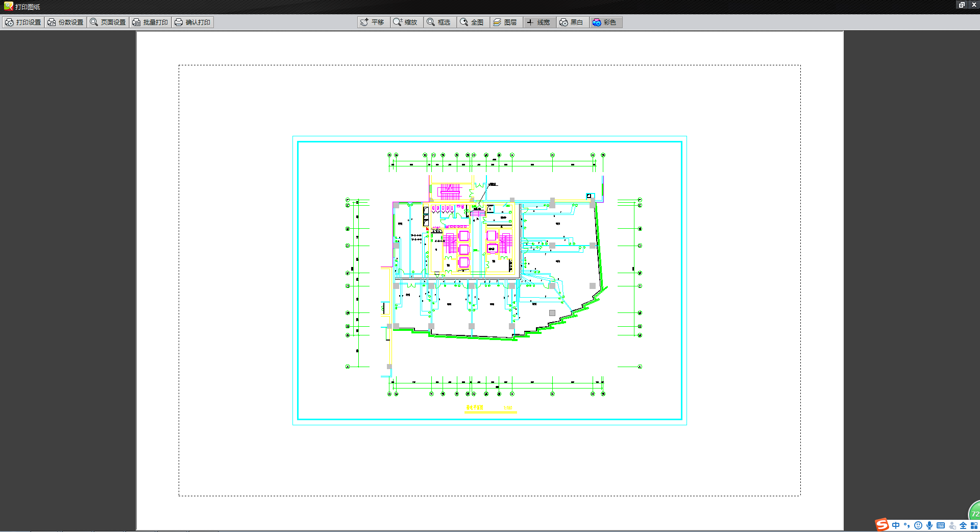This screenshot has width=980, height=532.
Task: Switch preview to 彩色 color mode
Action: (605, 22)
